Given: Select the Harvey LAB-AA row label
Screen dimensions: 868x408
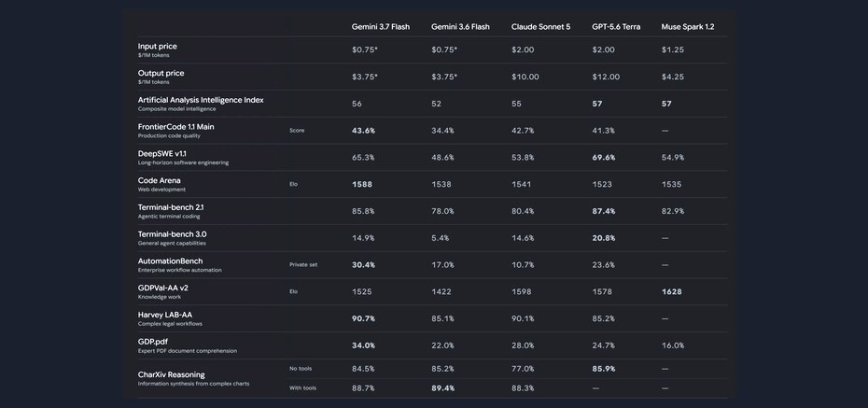Looking at the screenshot, I should click(165, 315).
